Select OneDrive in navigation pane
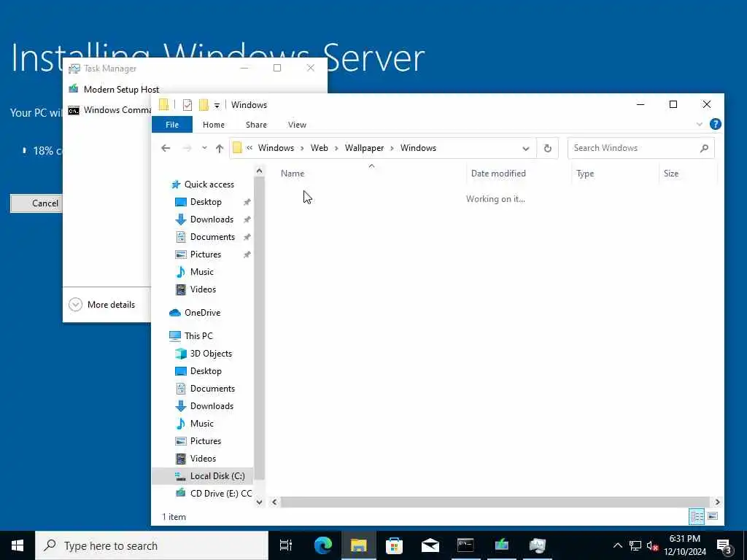Image resolution: width=747 pixels, height=560 pixels. tap(202, 313)
